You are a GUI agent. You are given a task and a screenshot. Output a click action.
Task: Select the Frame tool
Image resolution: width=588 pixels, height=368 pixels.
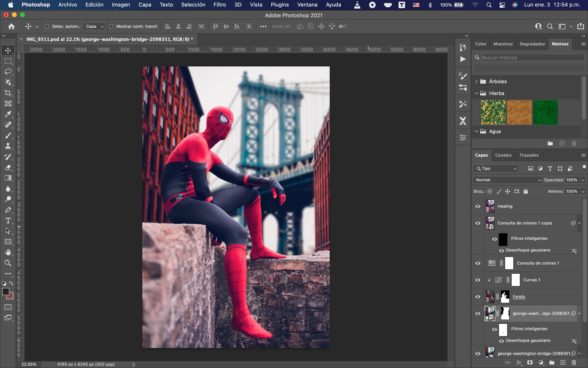[x=8, y=104]
